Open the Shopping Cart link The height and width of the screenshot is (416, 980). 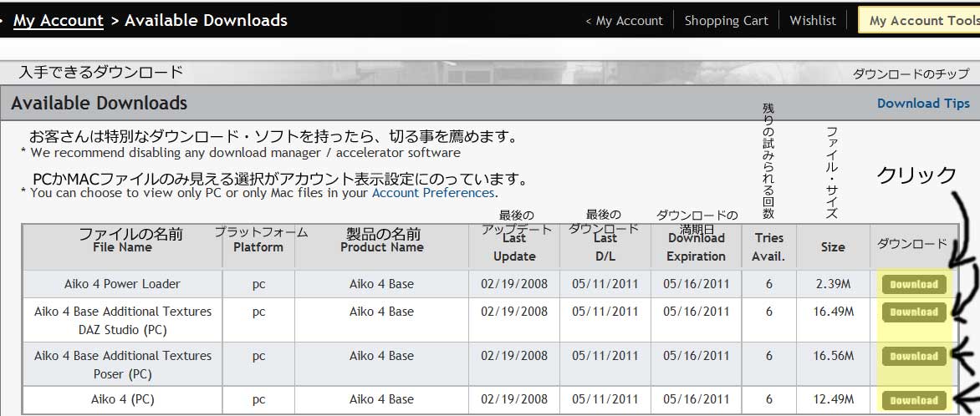727,21
